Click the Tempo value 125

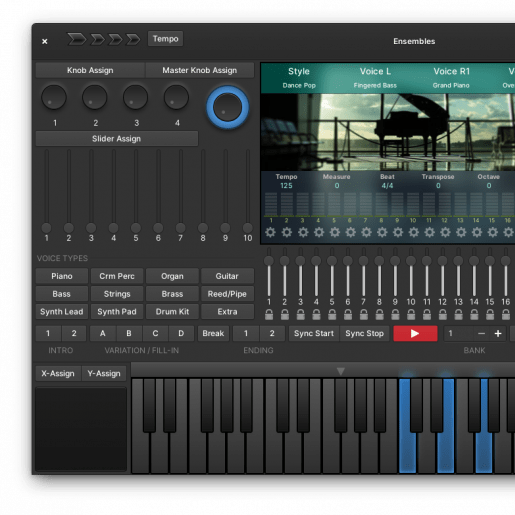pos(286,186)
